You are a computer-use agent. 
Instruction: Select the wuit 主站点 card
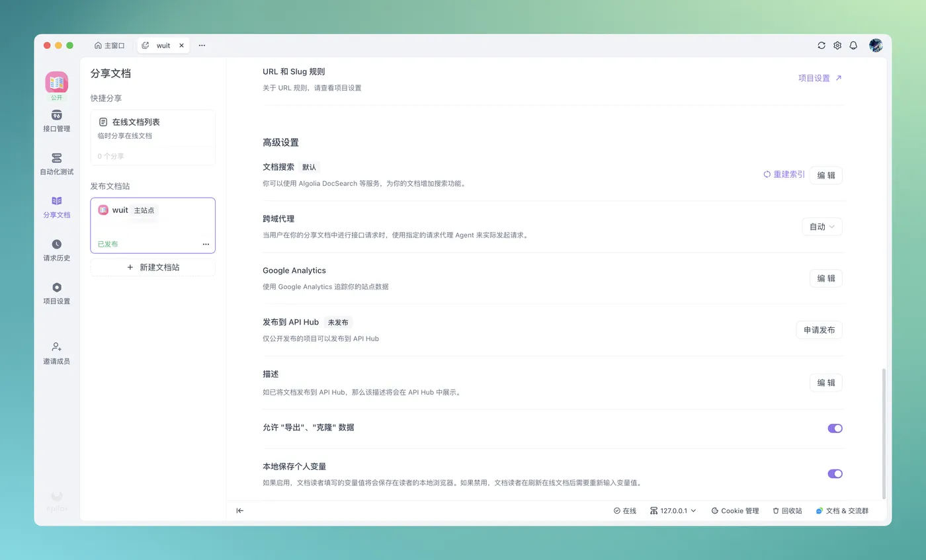[153, 225]
